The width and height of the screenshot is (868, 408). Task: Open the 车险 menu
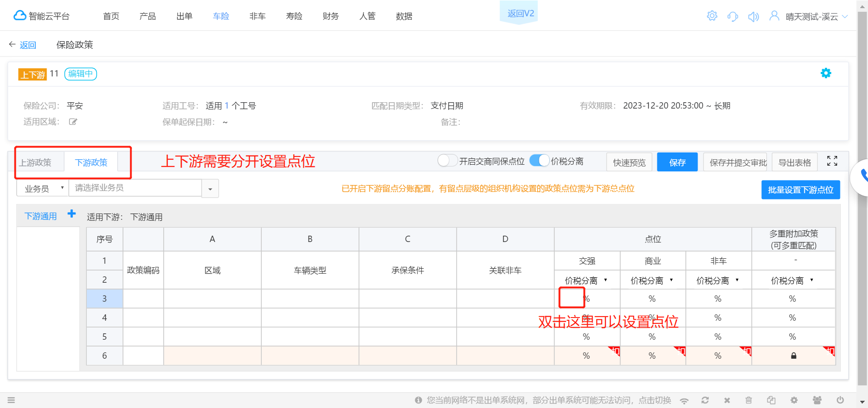(221, 16)
